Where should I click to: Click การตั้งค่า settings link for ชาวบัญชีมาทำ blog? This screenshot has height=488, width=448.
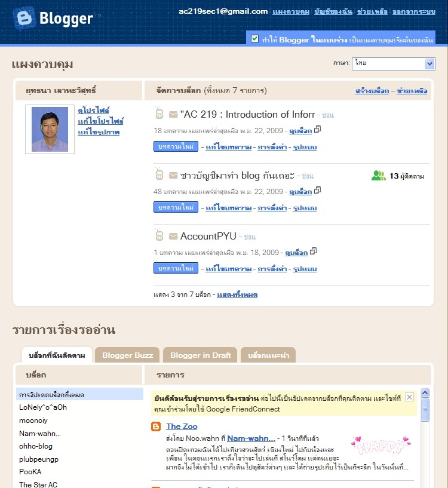(x=272, y=208)
